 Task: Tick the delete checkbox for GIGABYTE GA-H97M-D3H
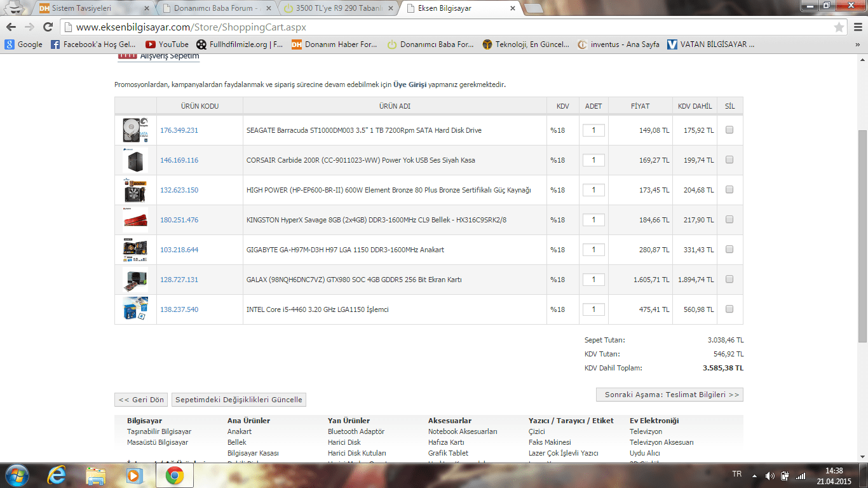729,249
